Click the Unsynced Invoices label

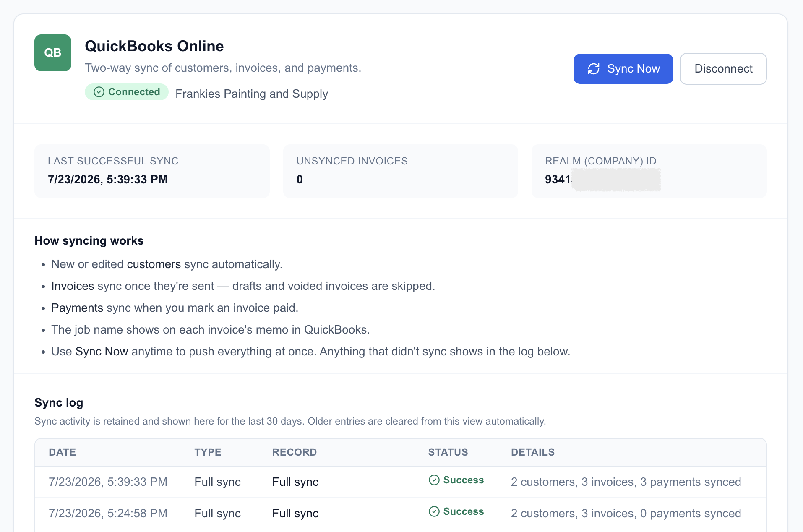[x=352, y=161]
